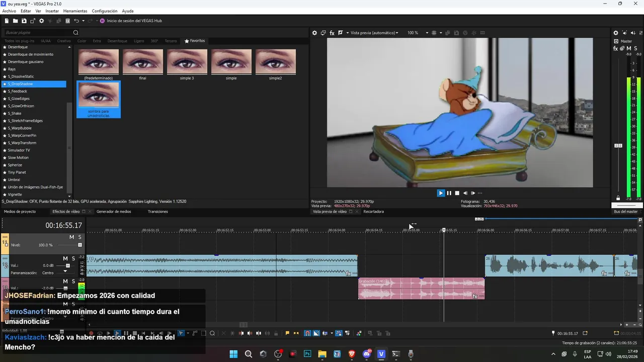This screenshot has height=362, width=644.
Task: Open the overlays grid dropdown arrow
Action: [441, 33]
